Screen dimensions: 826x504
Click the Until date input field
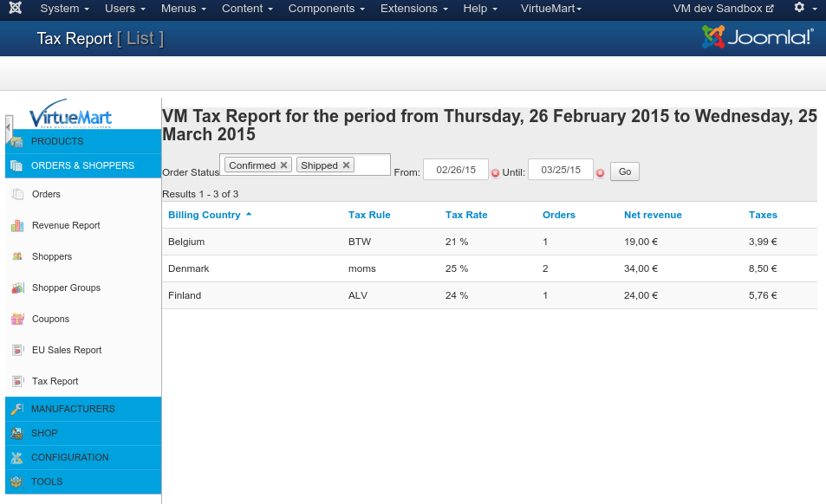click(560, 170)
